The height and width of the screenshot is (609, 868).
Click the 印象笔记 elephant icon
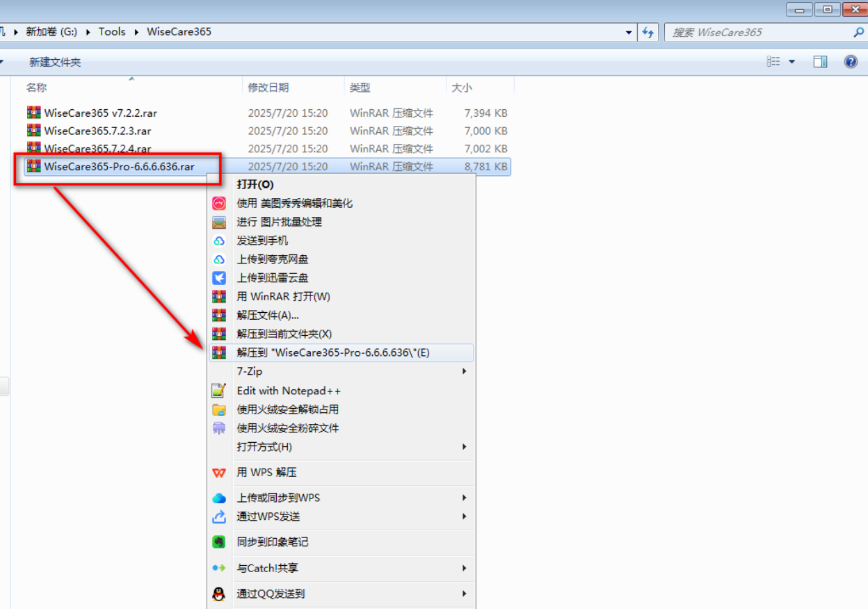tap(219, 542)
